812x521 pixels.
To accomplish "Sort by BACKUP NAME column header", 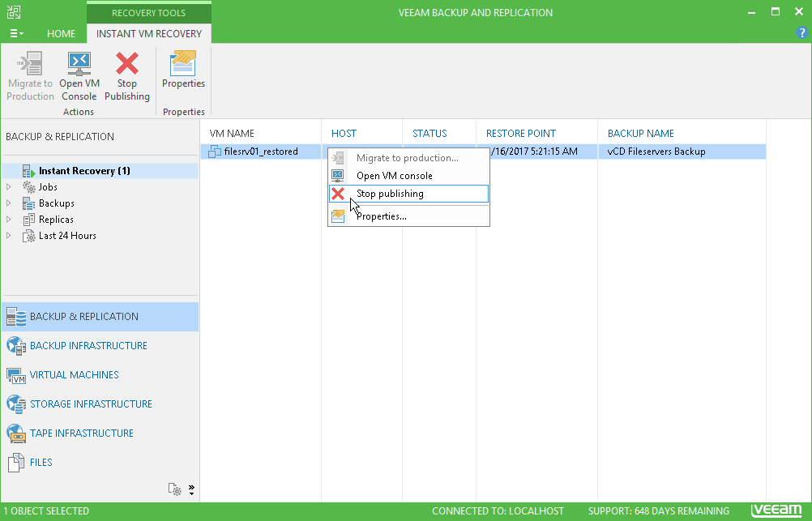I will click(640, 133).
